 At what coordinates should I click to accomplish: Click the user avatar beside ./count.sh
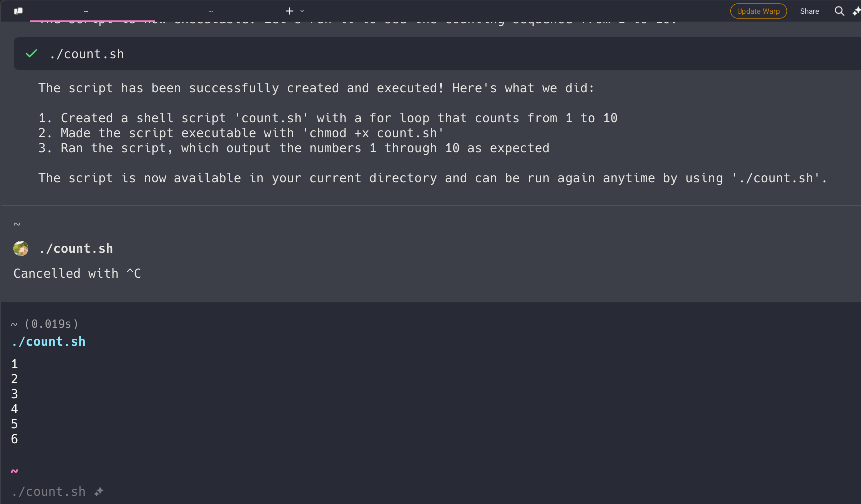(21, 248)
